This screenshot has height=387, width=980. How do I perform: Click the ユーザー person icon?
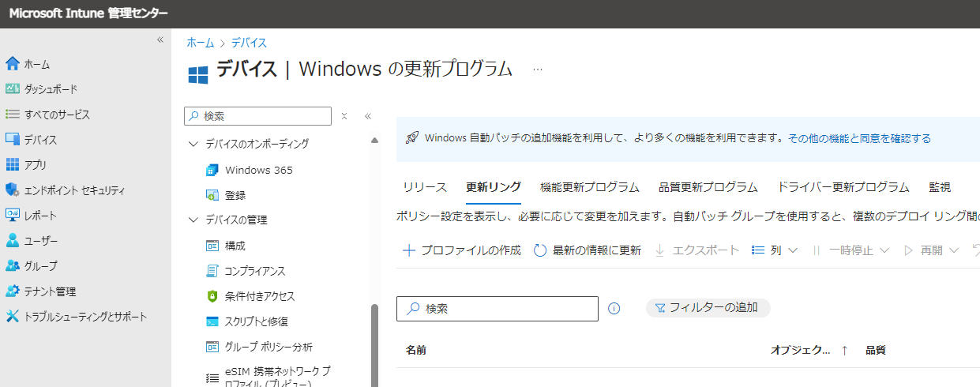point(12,241)
